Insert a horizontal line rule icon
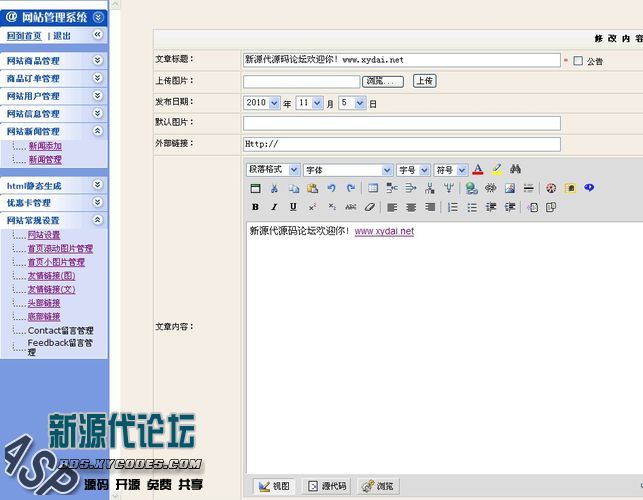643x500 pixels. pos(529,188)
